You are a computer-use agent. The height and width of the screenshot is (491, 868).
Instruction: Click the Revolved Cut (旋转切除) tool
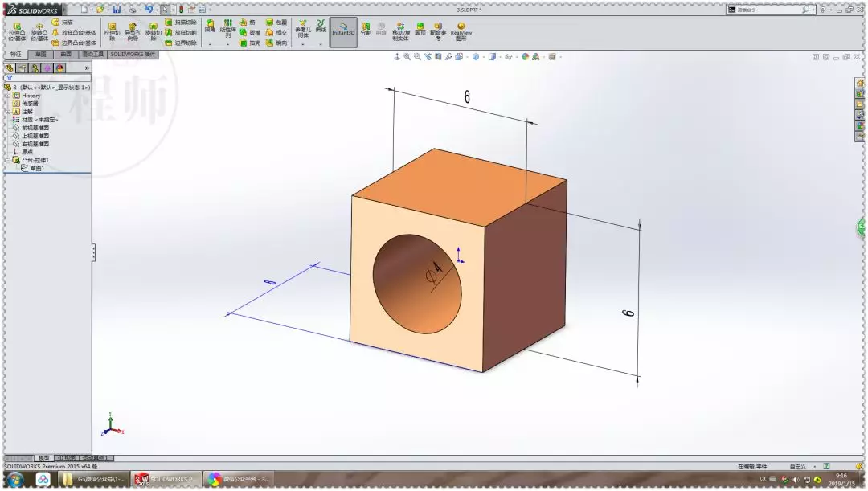coord(154,32)
